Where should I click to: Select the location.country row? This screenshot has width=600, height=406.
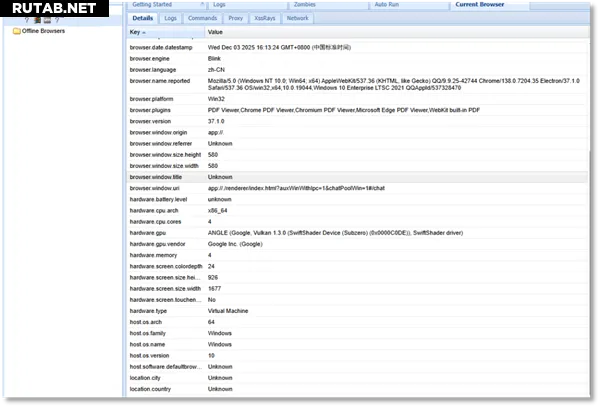300,389
